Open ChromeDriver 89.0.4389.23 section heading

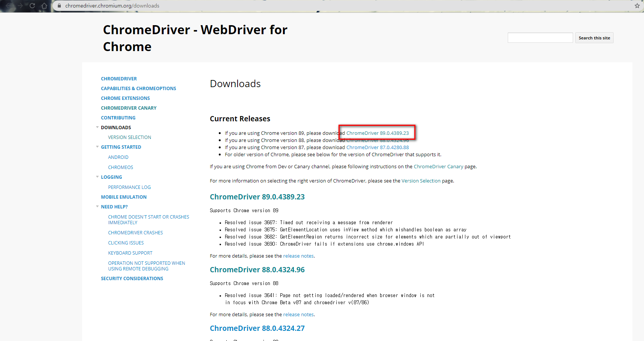pos(257,197)
